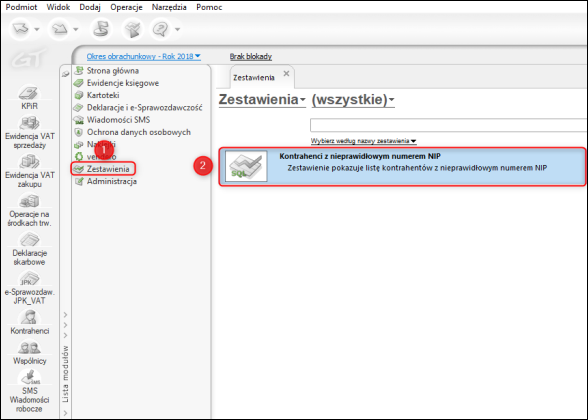Click the help question mark toolbar icon

(162, 29)
